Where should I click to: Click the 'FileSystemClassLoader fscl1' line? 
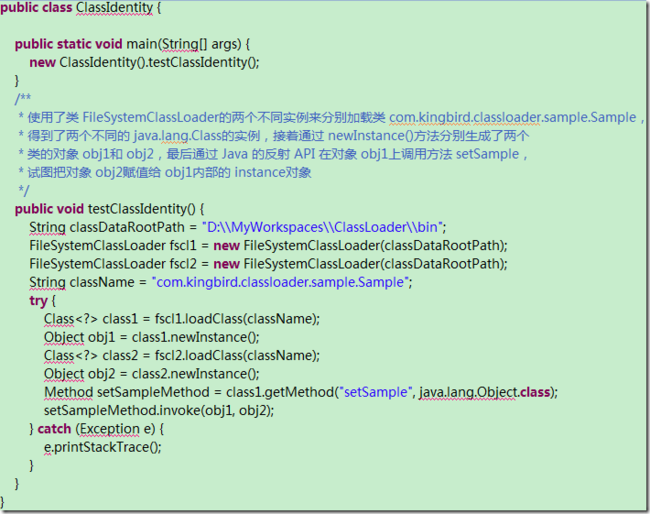268,246
